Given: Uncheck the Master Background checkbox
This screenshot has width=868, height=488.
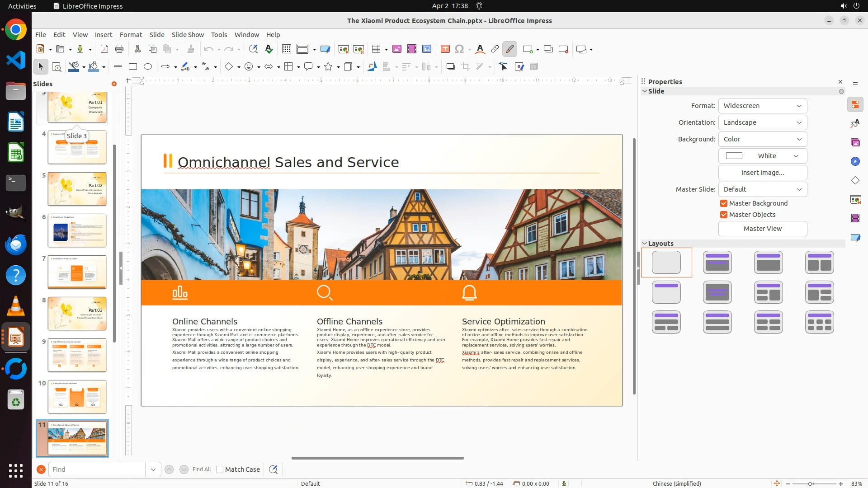Looking at the screenshot, I should pyautogui.click(x=724, y=203).
